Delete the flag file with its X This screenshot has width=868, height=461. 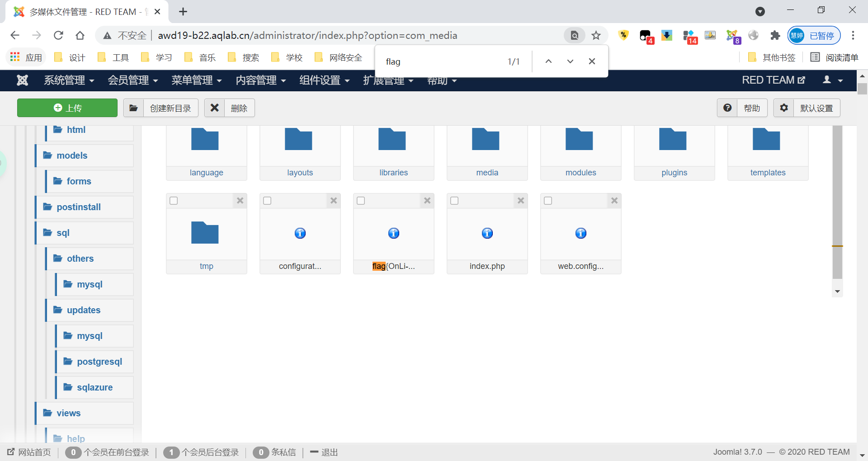tap(427, 201)
